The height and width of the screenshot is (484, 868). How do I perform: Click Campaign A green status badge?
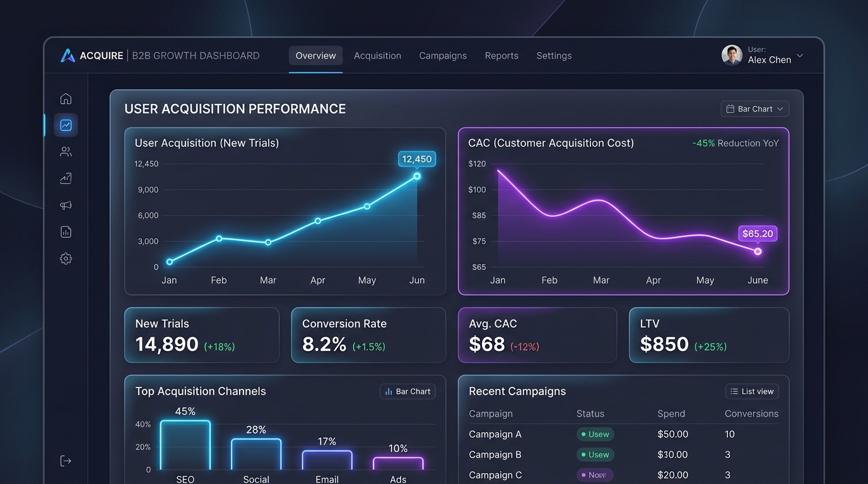pos(595,434)
